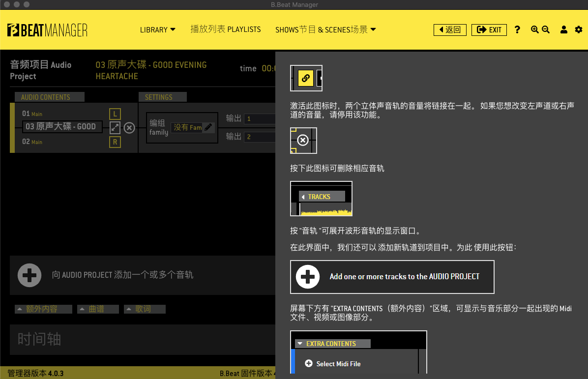Click the plus icon to add audio tracks

tap(29, 275)
